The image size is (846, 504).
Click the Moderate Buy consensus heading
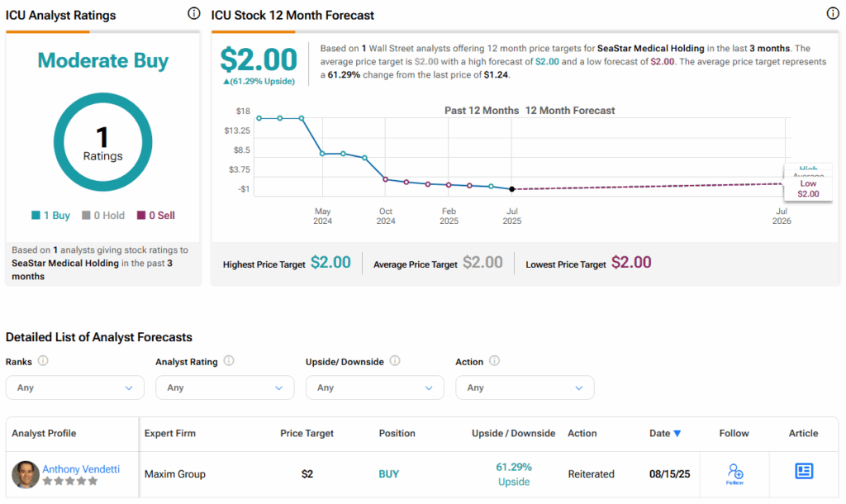click(x=103, y=60)
